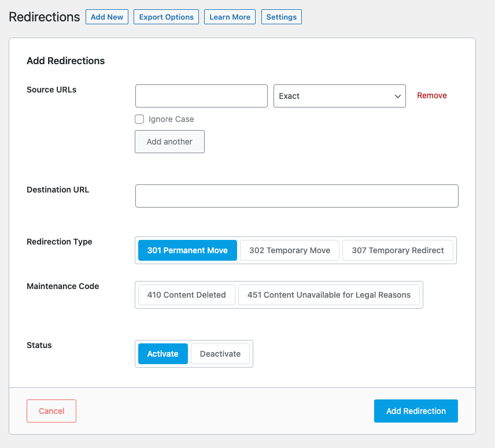
Task: Select 302 Temporary Move type
Action: (x=290, y=250)
